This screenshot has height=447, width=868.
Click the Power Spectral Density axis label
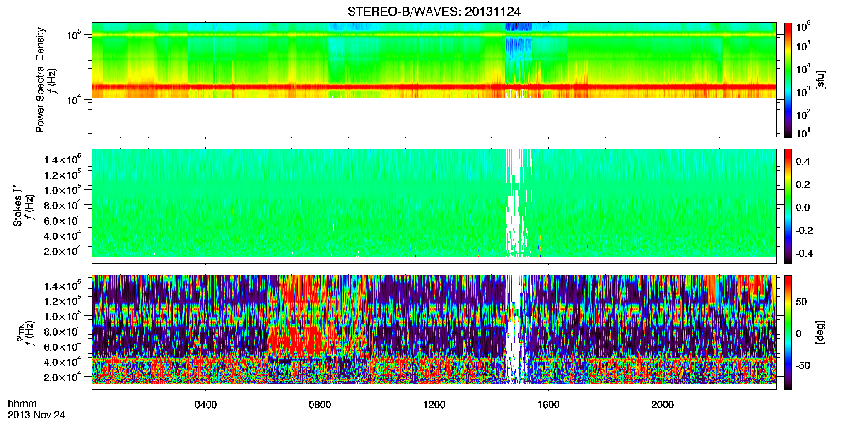40,80
